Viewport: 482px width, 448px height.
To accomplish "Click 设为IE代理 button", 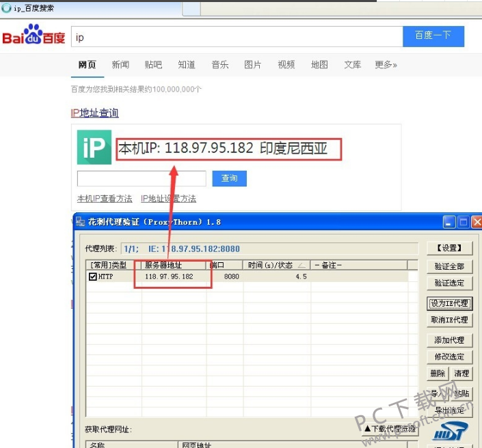I will [x=449, y=303].
